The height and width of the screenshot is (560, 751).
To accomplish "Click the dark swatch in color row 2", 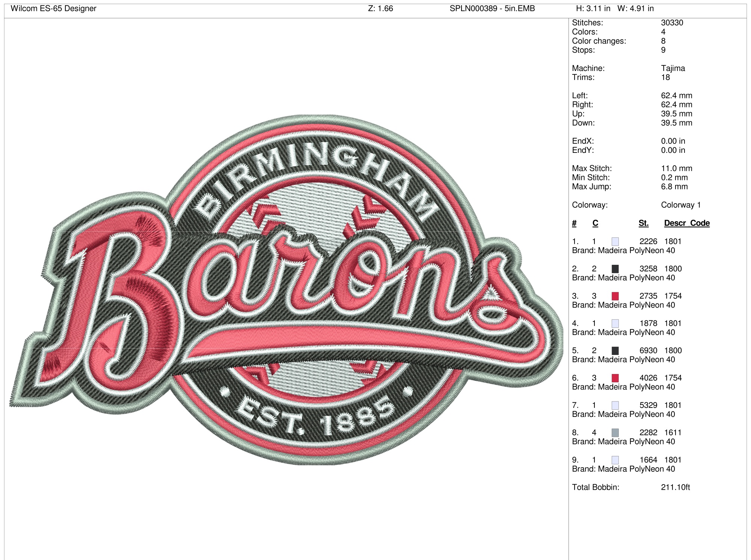I will [x=615, y=269].
